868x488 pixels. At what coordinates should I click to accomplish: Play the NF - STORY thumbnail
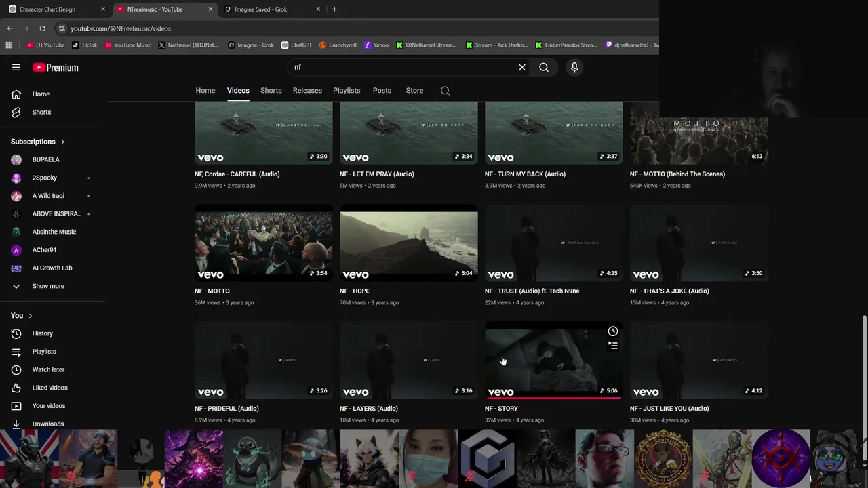pos(553,361)
